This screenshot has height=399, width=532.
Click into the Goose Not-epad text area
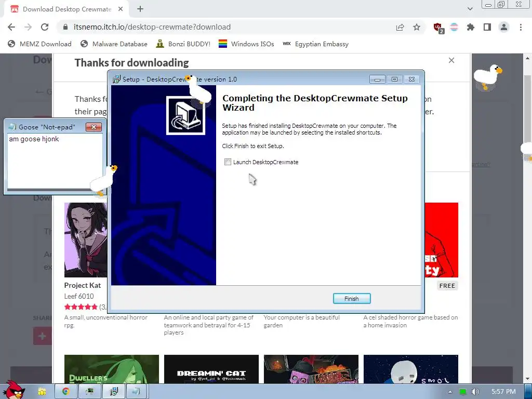(55, 161)
